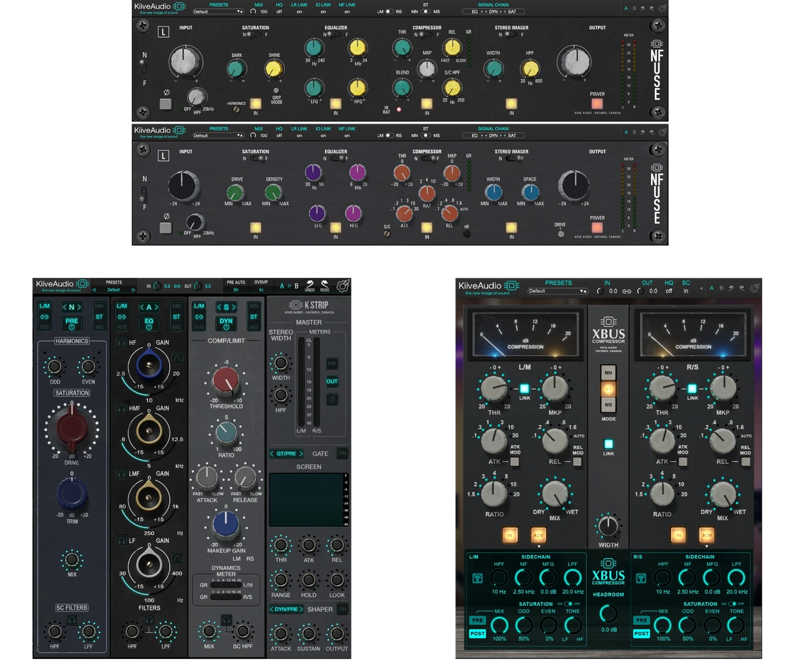The image size is (801, 672).
Task: Toggle the center LINK button under MODE in XBus
Action: click(x=609, y=444)
